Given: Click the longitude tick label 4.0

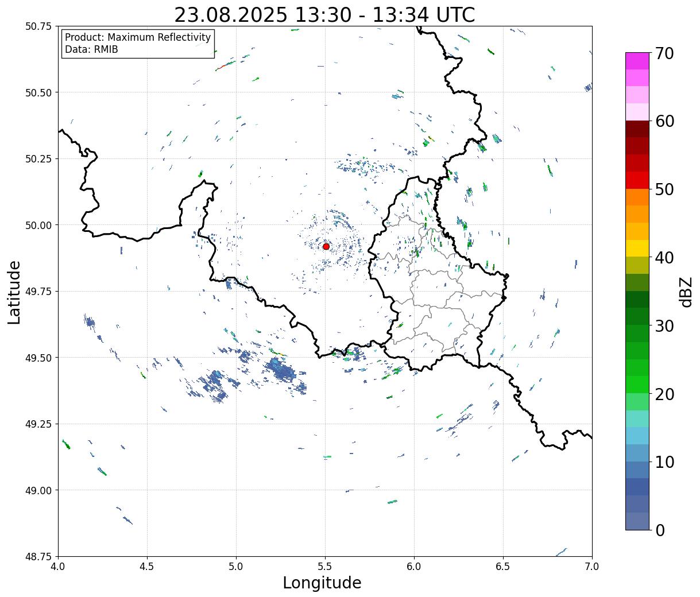Looking at the screenshot, I should pos(58,566).
